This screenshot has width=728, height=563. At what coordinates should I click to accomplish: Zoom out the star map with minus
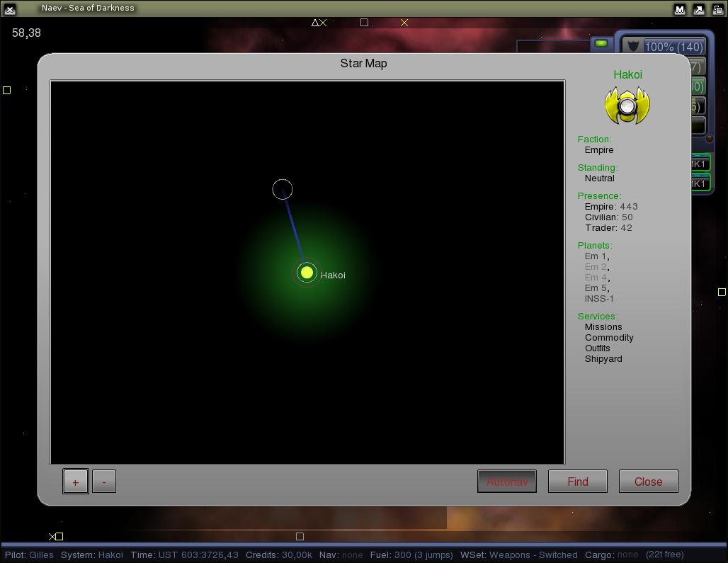coord(104,482)
